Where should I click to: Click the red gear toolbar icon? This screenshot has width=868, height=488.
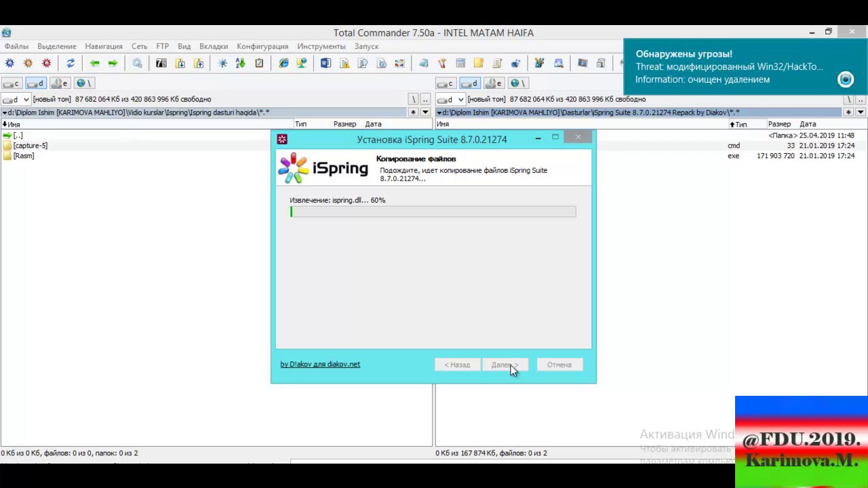pos(46,63)
